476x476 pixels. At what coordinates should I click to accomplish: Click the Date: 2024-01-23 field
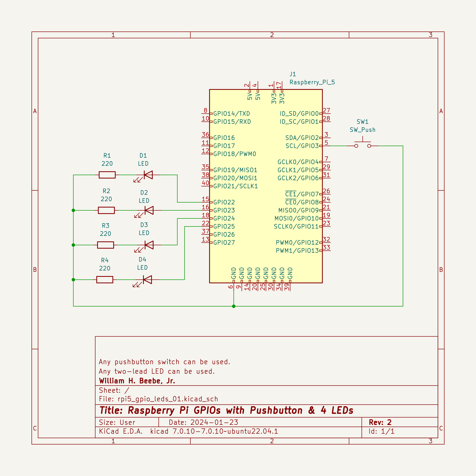point(203,422)
